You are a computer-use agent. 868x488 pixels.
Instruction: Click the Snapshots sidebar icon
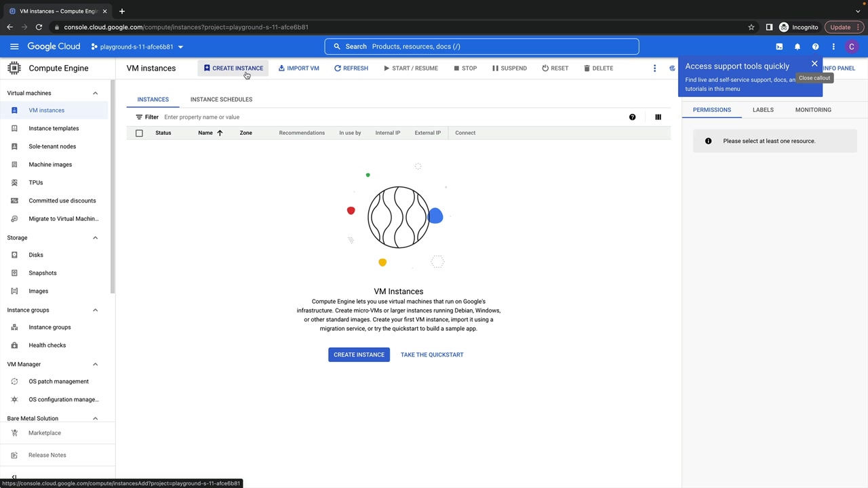tap(14, 273)
